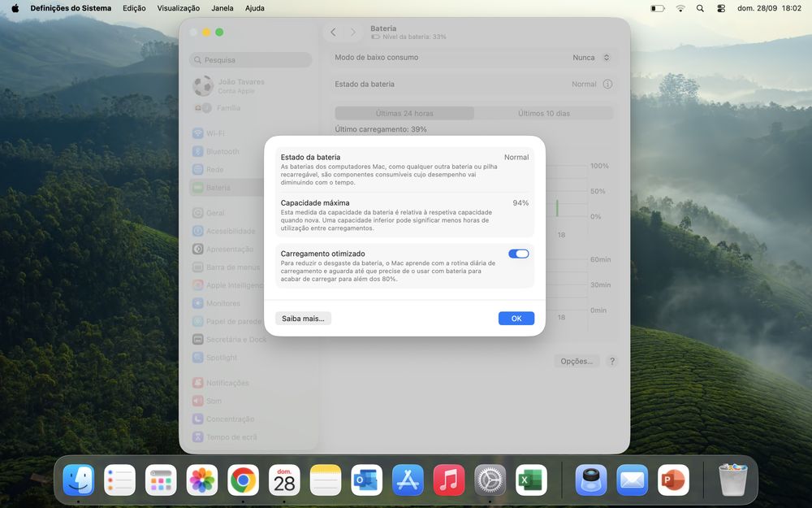Launch Outlook from the Dock
Screen dimensions: 812x508
coord(367,480)
